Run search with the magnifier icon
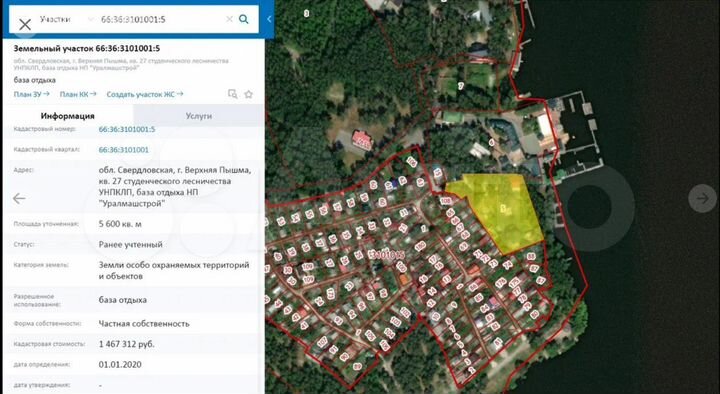 (244, 19)
